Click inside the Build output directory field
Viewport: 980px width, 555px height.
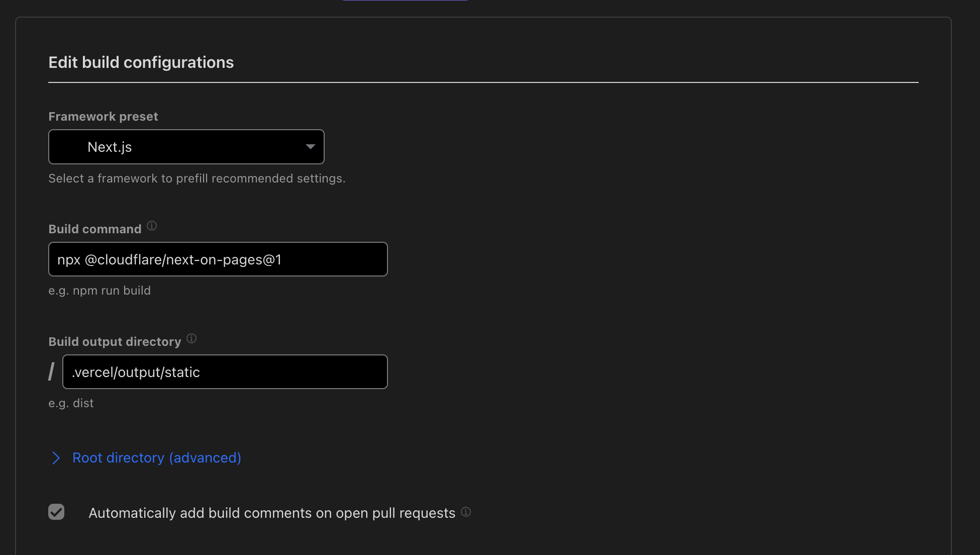225,372
